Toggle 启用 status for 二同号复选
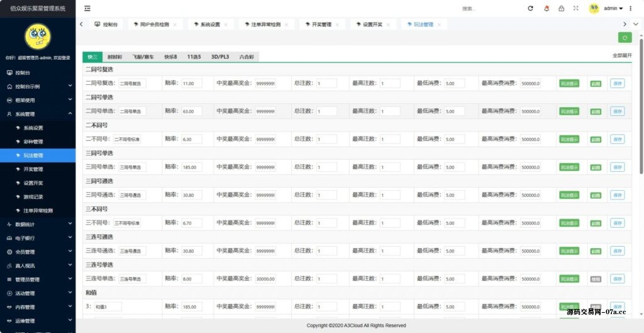 [596, 84]
